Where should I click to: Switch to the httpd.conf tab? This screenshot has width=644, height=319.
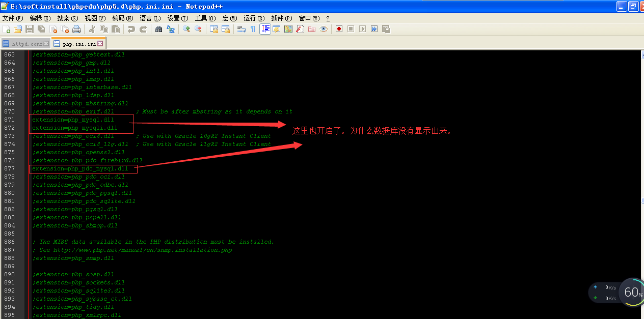coord(25,44)
